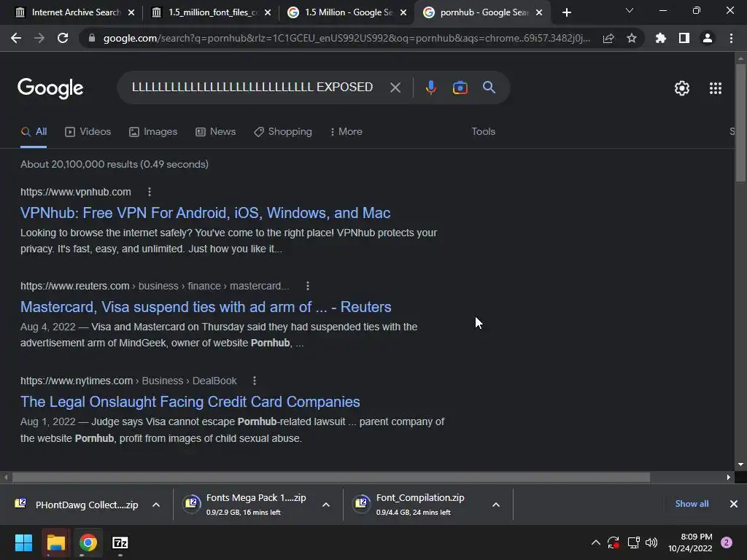Image resolution: width=747 pixels, height=560 pixels.
Task: Click the Google logo
Action: (50, 88)
